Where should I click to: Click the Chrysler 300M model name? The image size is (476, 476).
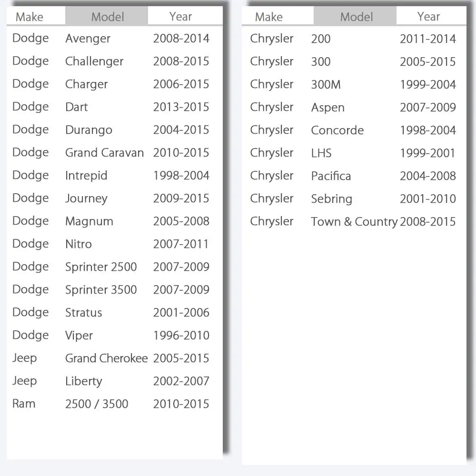click(x=326, y=84)
